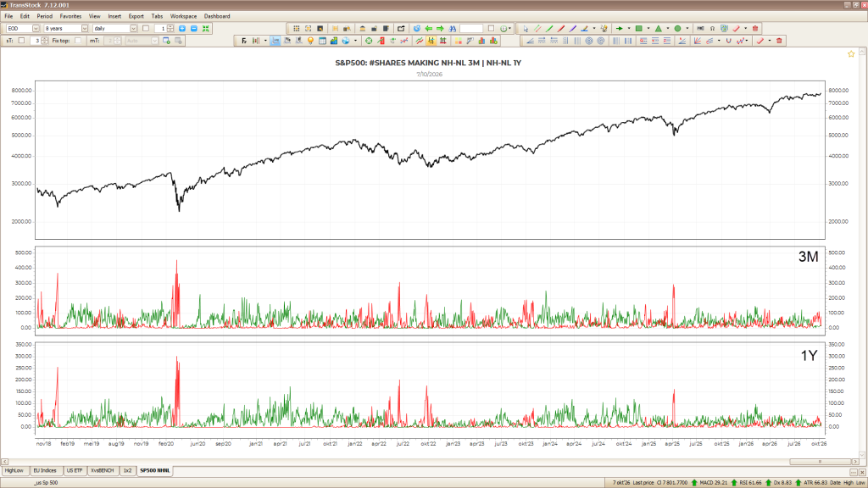Image resolution: width=868 pixels, height=488 pixels.
Task: Select the green circle shape tool
Action: (677, 28)
